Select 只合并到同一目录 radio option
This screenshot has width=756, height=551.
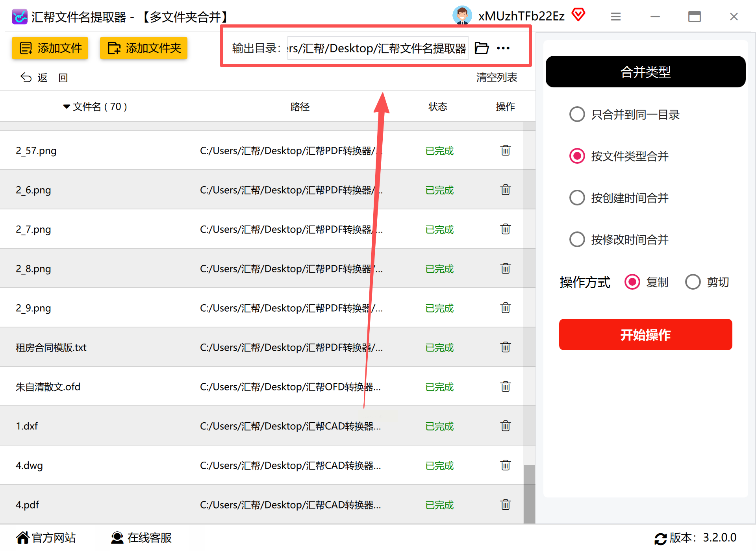pos(577,115)
